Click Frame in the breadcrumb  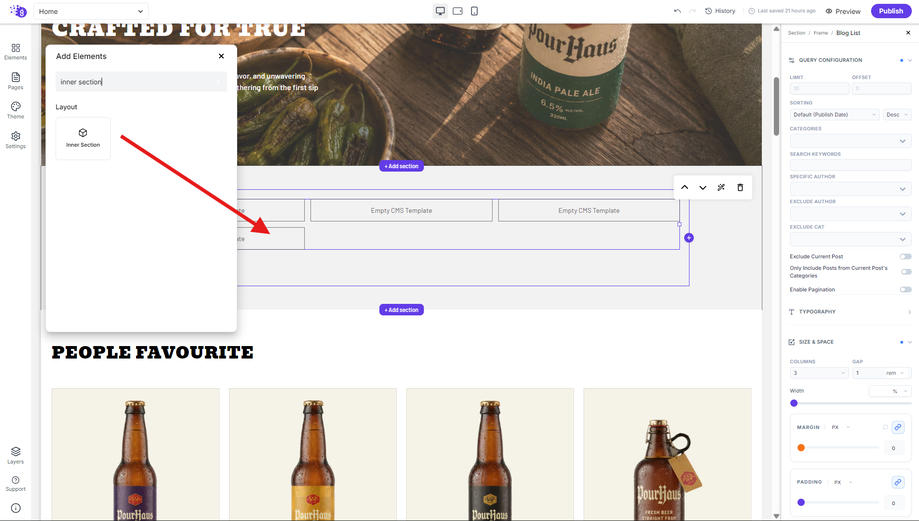coord(821,33)
